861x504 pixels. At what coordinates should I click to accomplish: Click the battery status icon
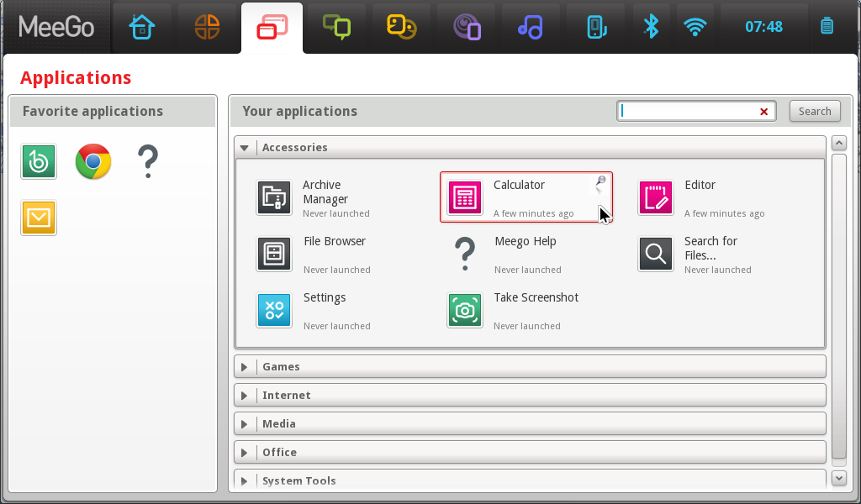pos(827,26)
